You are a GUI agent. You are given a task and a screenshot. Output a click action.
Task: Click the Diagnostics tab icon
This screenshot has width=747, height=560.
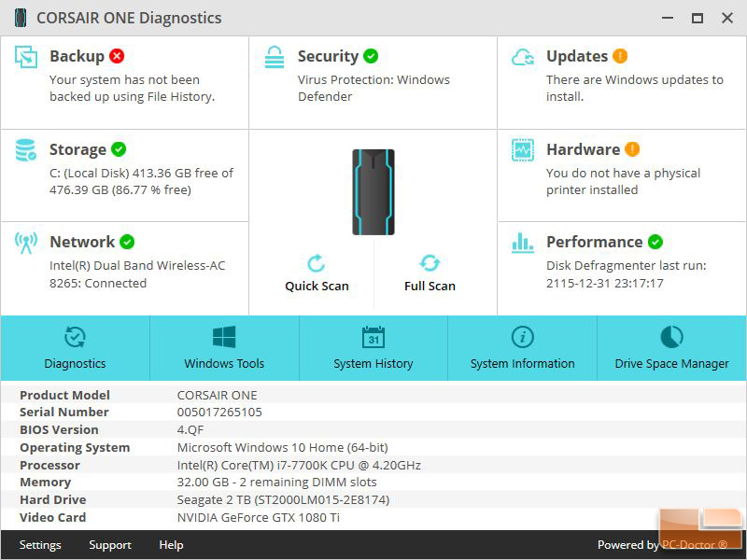point(75,337)
